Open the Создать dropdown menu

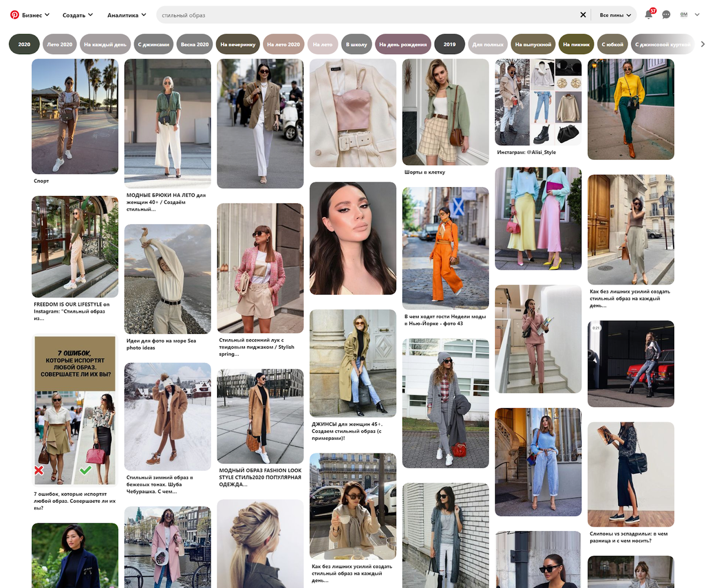78,15
